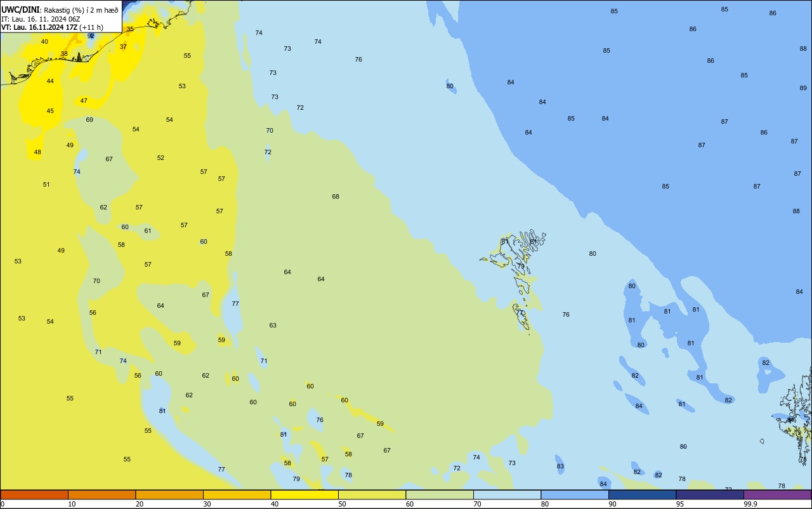Click the 30 tick label on the color scale

(x=207, y=504)
